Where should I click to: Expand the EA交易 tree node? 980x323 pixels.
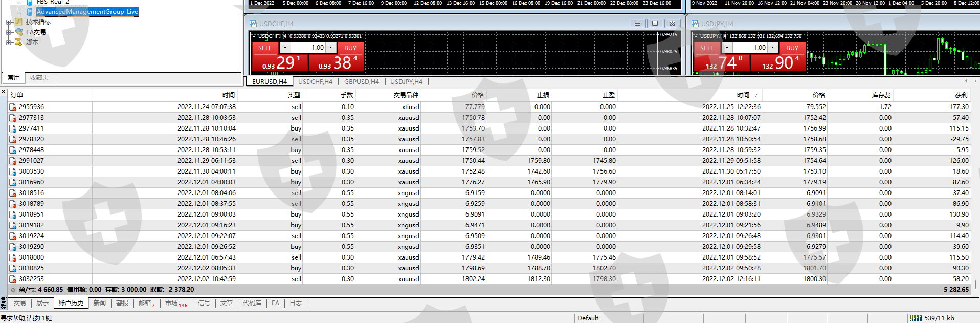[x=8, y=32]
